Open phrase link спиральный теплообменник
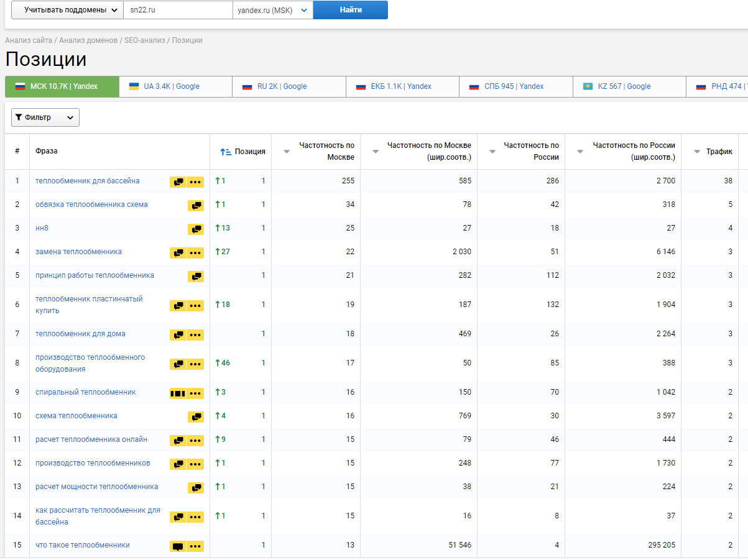The image size is (748, 560). pos(85,392)
